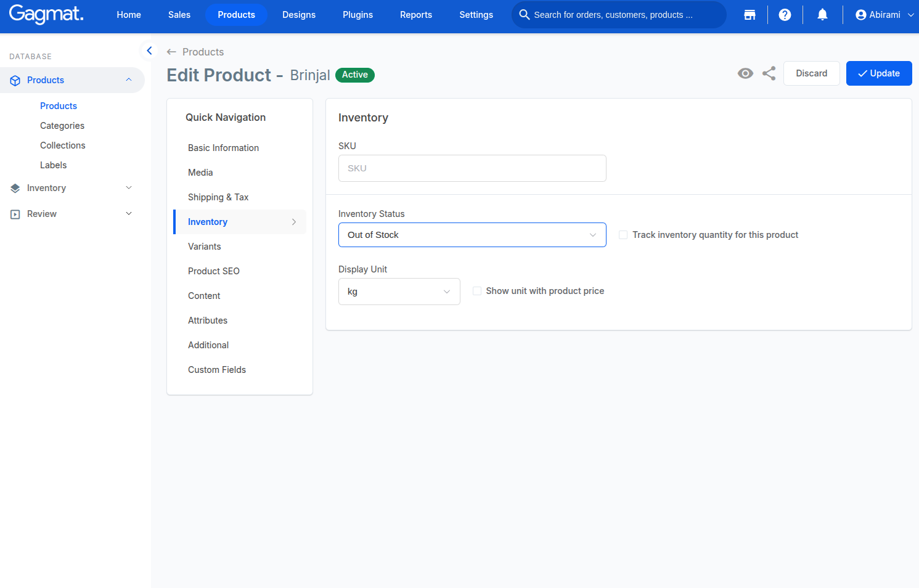Share the product via the share icon

click(x=769, y=73)
